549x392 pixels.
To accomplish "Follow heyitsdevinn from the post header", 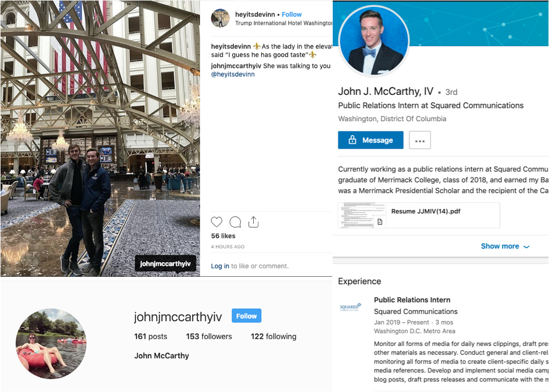I will pos(291,14).
